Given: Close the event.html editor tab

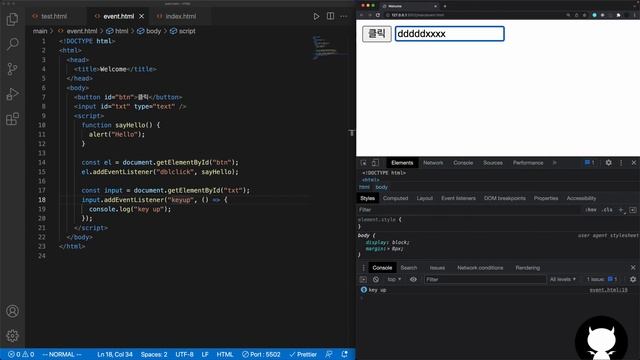Looking at the screenshot, I should [x=142, y=16].
